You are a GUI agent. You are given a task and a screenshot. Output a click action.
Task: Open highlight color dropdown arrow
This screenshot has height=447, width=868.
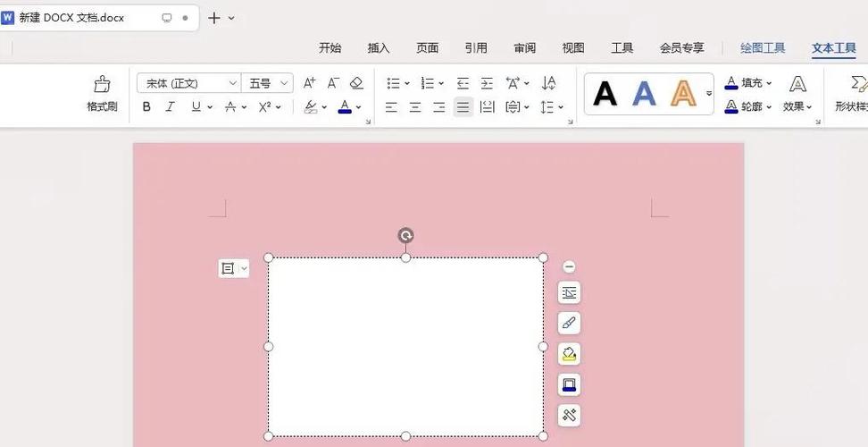324,107
